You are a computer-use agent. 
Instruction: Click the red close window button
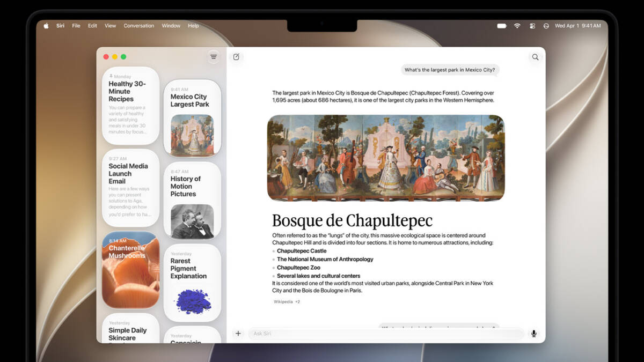106,57
